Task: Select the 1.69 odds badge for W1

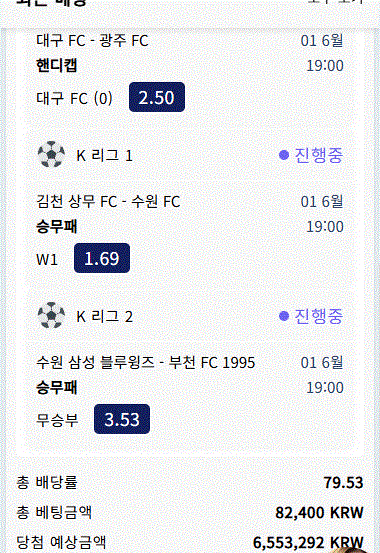Action: [102, 258]
